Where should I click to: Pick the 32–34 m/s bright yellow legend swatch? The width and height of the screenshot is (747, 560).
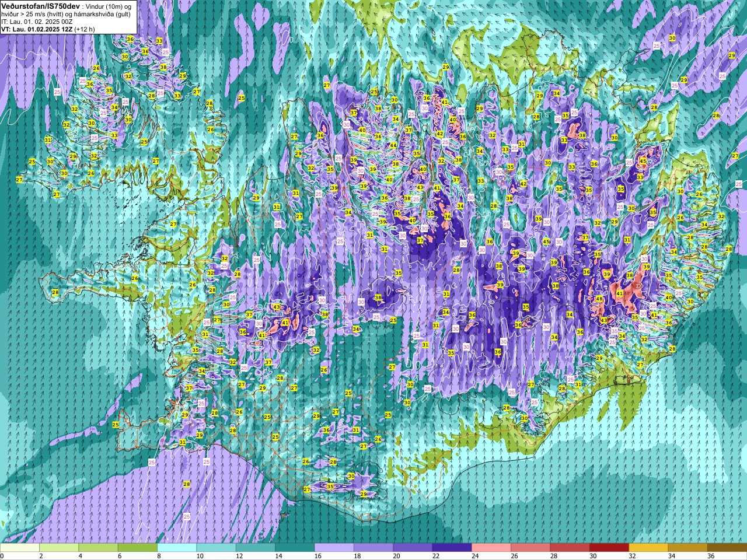click(648, 548)
